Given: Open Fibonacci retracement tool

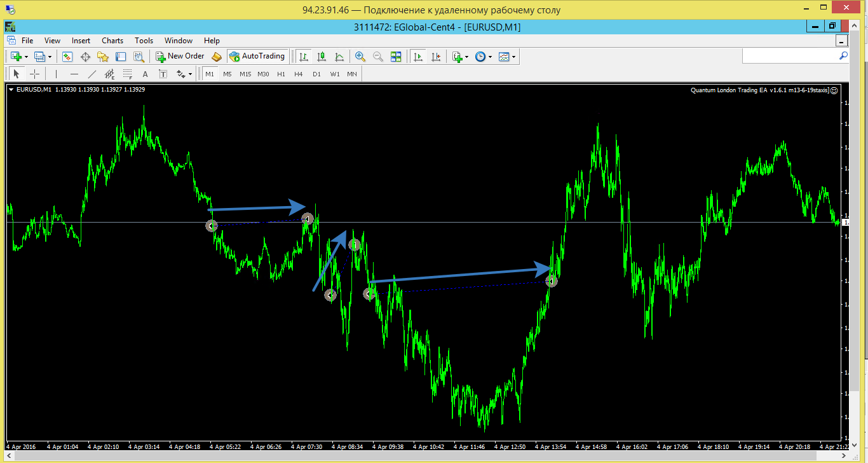Looking at the screenshot, I should click(x=127, y=74).
